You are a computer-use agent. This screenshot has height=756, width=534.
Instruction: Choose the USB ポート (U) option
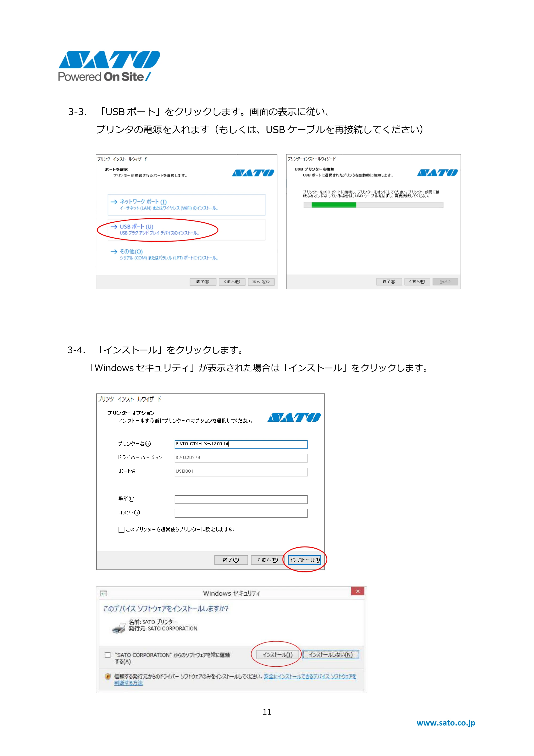click(x=186, y=230)
